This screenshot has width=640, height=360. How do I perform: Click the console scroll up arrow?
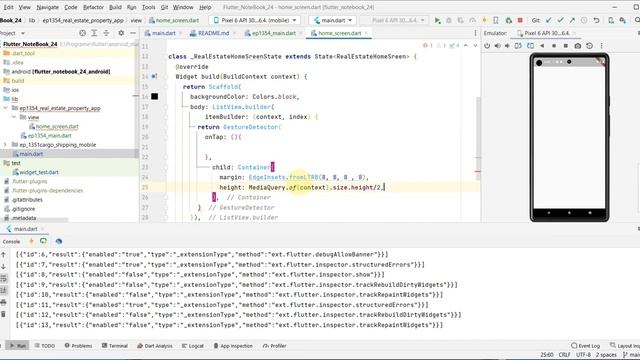[x=4, y=255]
